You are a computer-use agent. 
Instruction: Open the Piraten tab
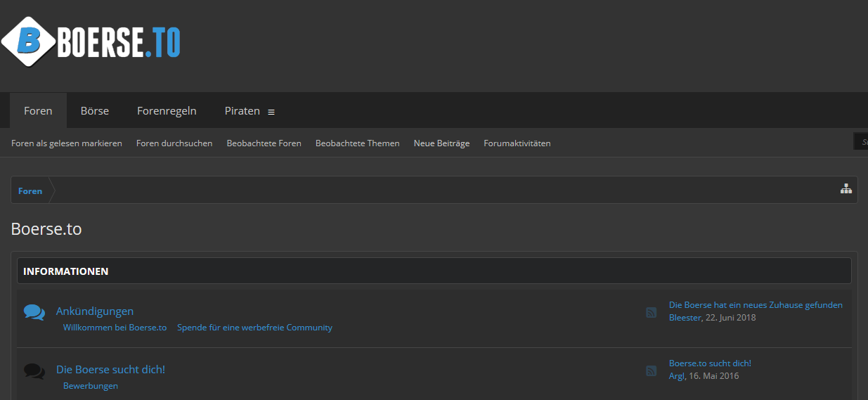click(x=242, y=110)
